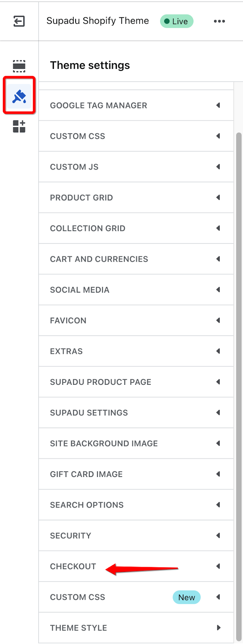Screen dimensions: 243x644
Task: Expand the Theme Style arrow
Action: coord(218,627)
